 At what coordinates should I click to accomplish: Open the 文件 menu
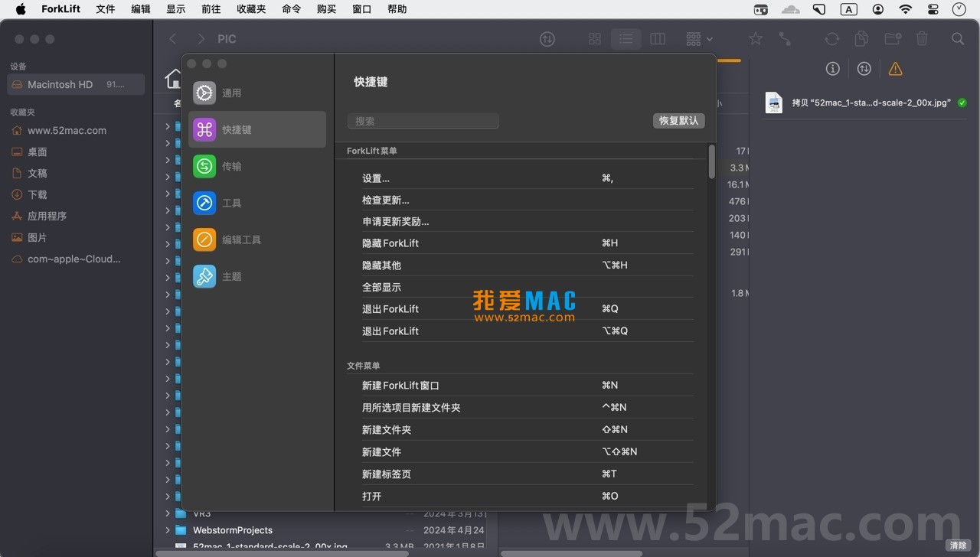(x=106, y=9)
